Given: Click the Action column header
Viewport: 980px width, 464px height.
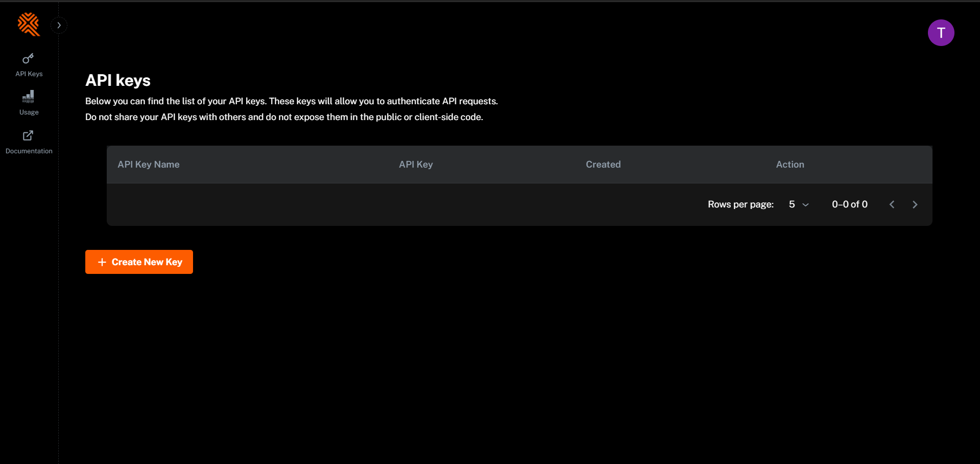Looking at the screenshot, I should [x=790, y=165].
